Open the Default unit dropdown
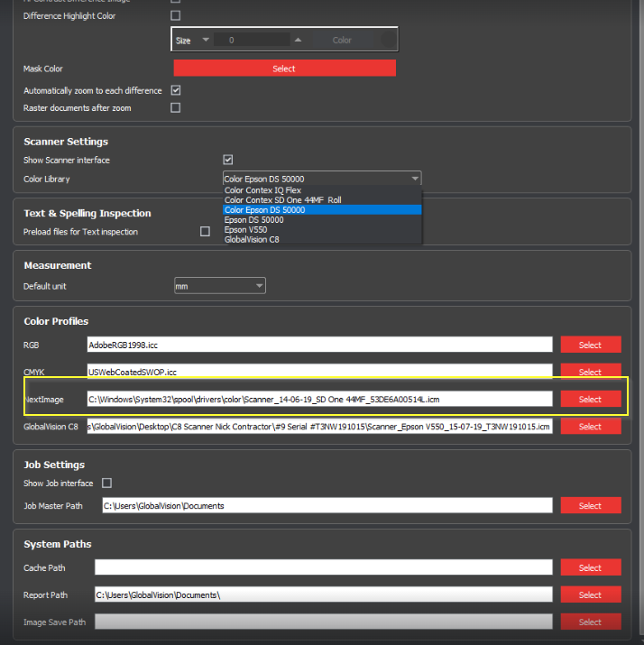644x645 pixels. click(220, 286)
